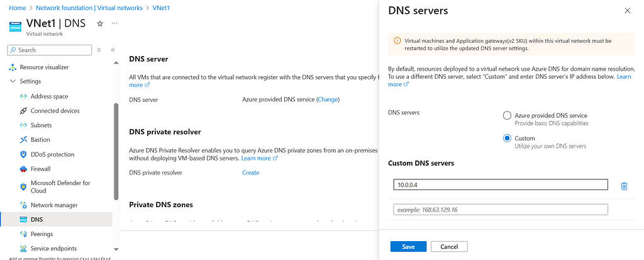This screenshot has width=644, height=260.
Task: Click the Firewall icon
Action: (x=23, y=169)
